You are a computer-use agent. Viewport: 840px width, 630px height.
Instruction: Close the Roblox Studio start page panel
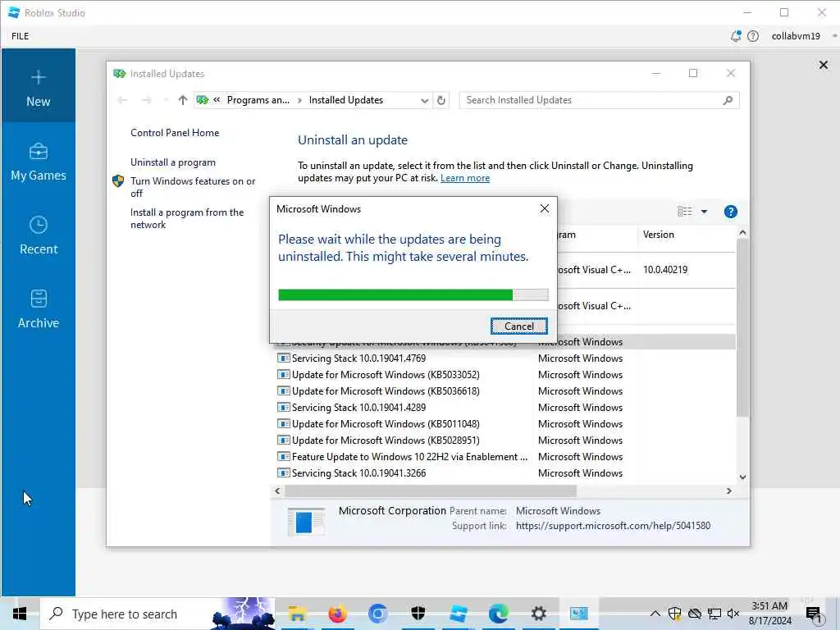(824, 65)
